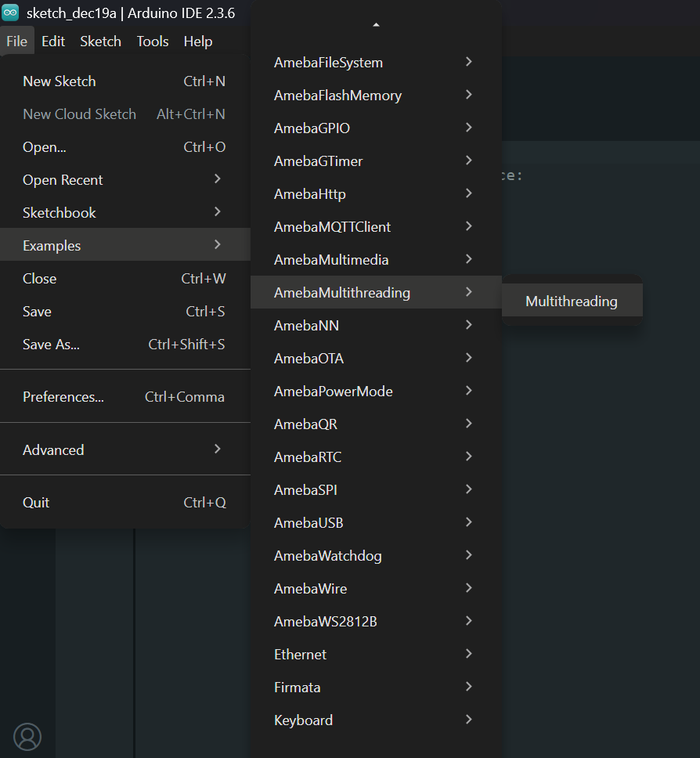Image resolution: width=700 pixels, height=758 pixels.
Task: Open the Edit menu
Action: [x=53, y=42]
